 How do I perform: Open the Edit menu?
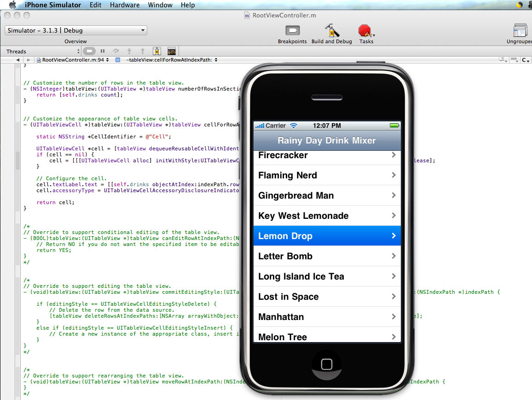pos(95,5)
